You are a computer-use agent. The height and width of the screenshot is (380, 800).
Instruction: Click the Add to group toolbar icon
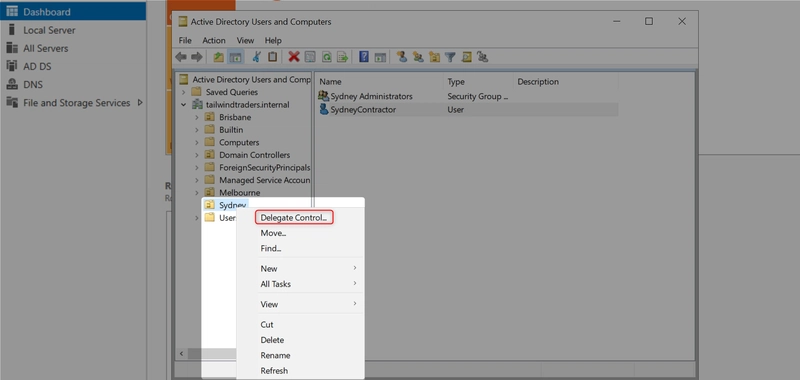click(483, 57)
